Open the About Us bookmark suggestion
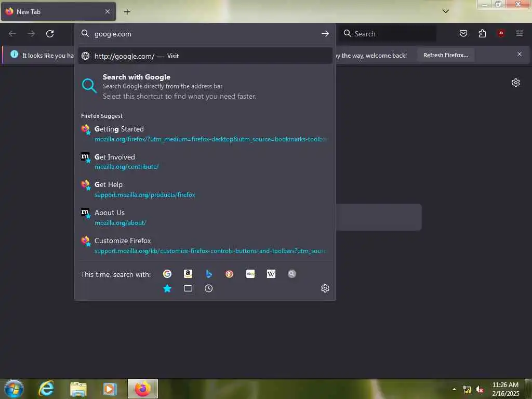532x399 pixels. click(x=205, y=218)
